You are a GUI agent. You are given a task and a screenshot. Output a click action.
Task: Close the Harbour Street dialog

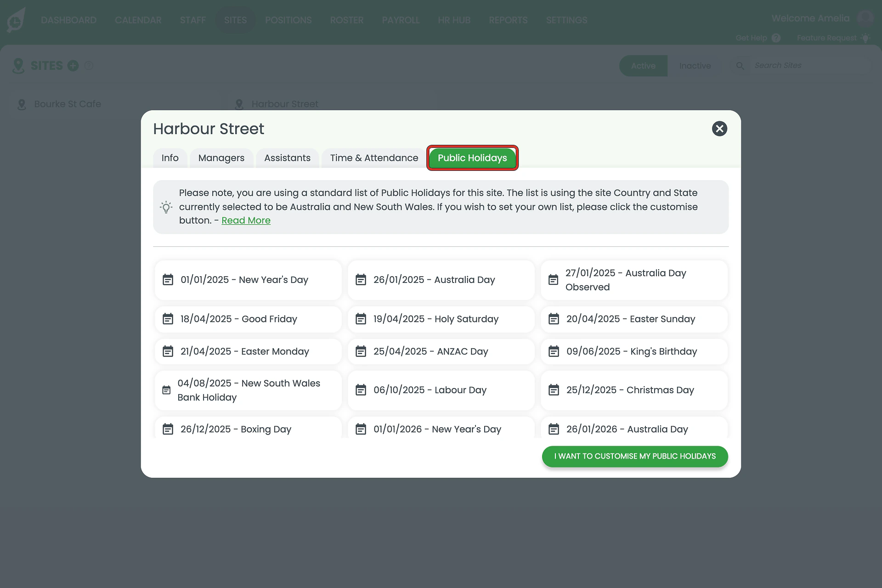(x=719, y=129)
